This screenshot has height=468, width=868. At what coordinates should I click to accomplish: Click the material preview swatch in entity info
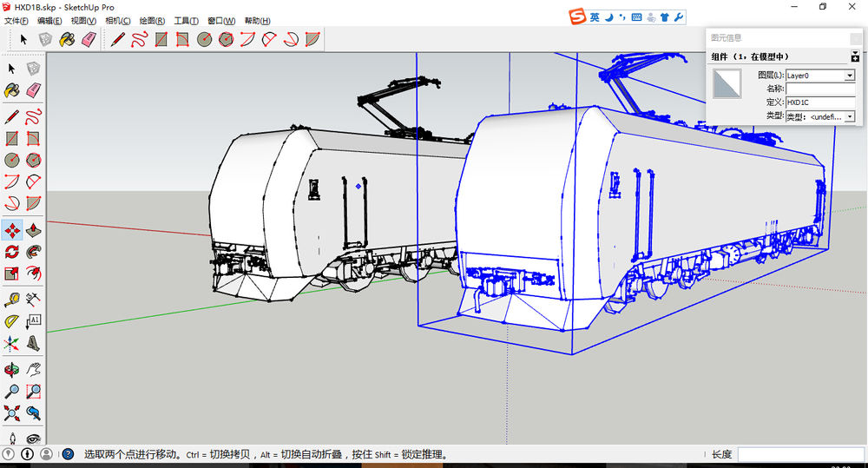[x=727, y=85]
